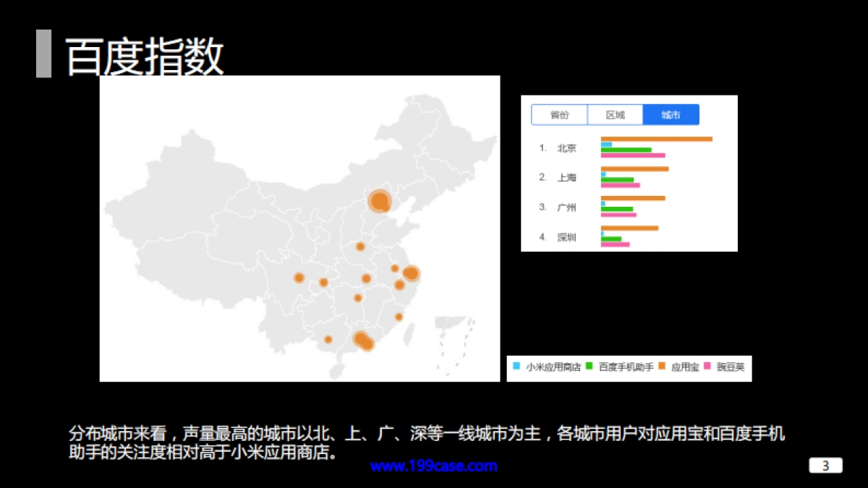Image resolution: width=868 pixels, height=488 pixels.
Task: Select the 区域 tab
Action: pos(615,115)
